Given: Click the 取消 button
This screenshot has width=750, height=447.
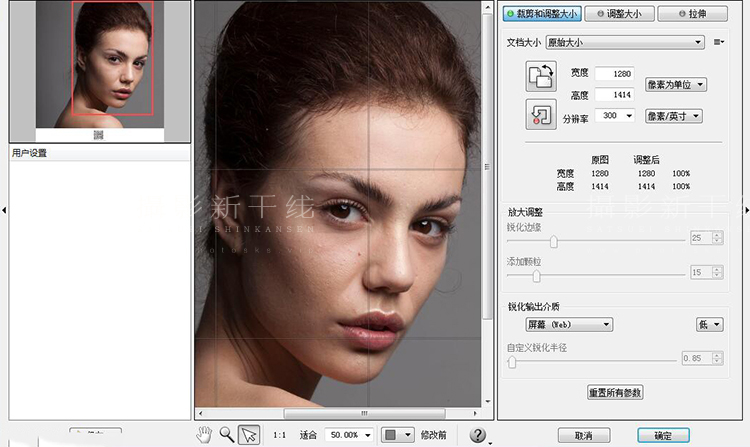Looking at the screenshot, I should click(584, 436).
